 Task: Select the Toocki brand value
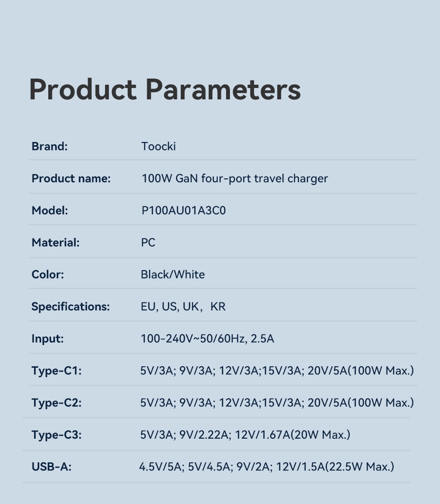158,146
